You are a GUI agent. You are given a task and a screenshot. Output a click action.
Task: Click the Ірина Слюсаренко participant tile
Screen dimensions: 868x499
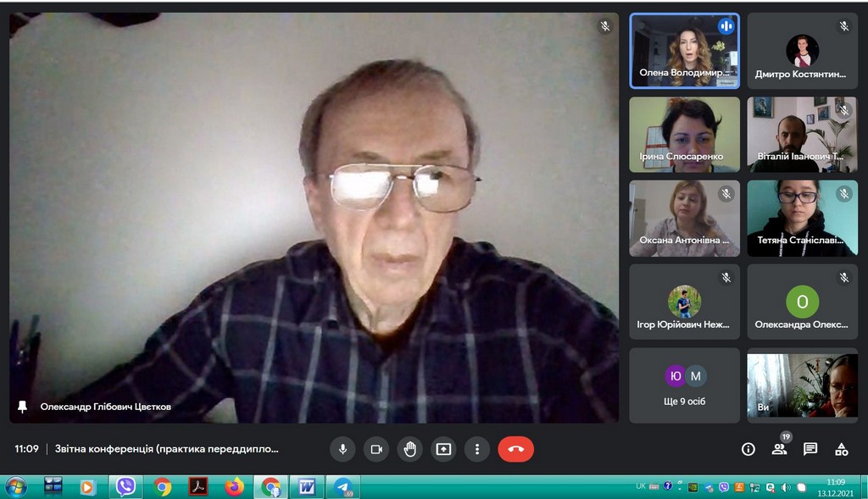coord(683,135)
